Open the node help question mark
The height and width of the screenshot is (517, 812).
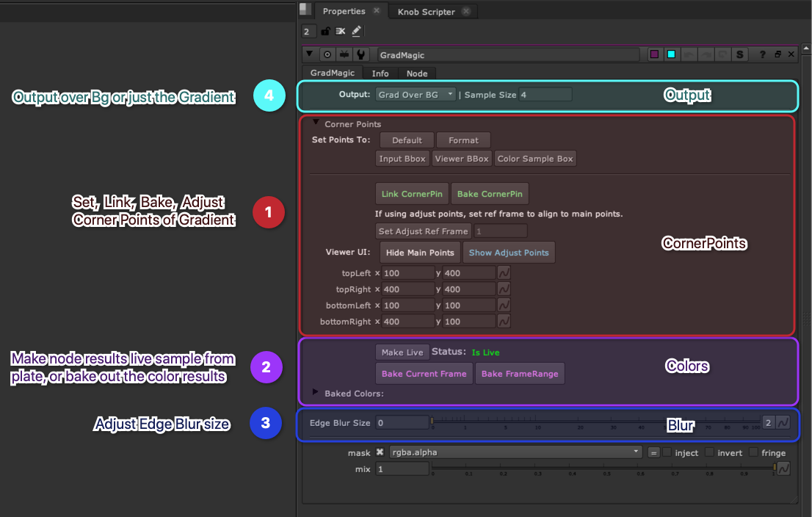pyautogui.click(x=762, y=55)
